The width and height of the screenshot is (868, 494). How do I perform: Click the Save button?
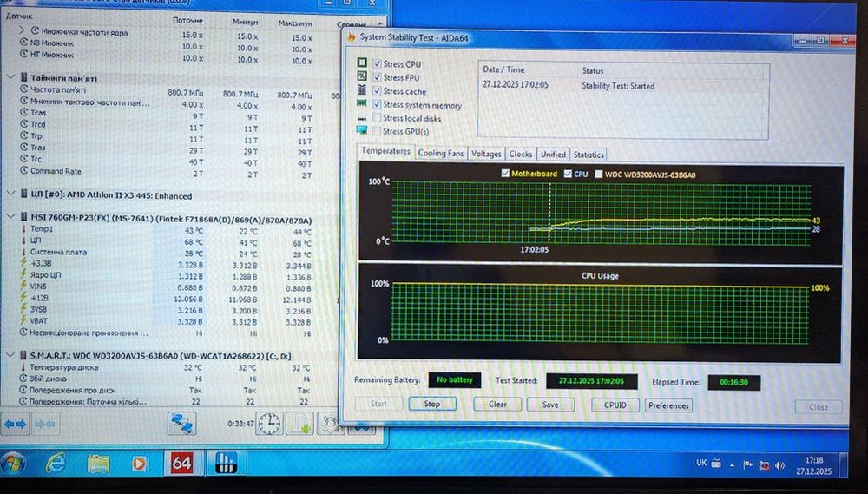[550, 405]
